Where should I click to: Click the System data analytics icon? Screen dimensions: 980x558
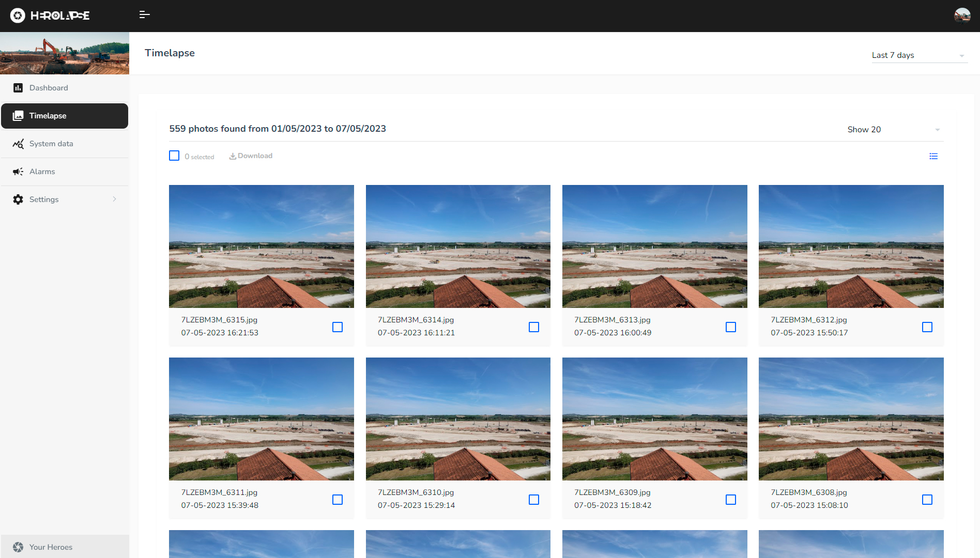[x=18, y=144]
